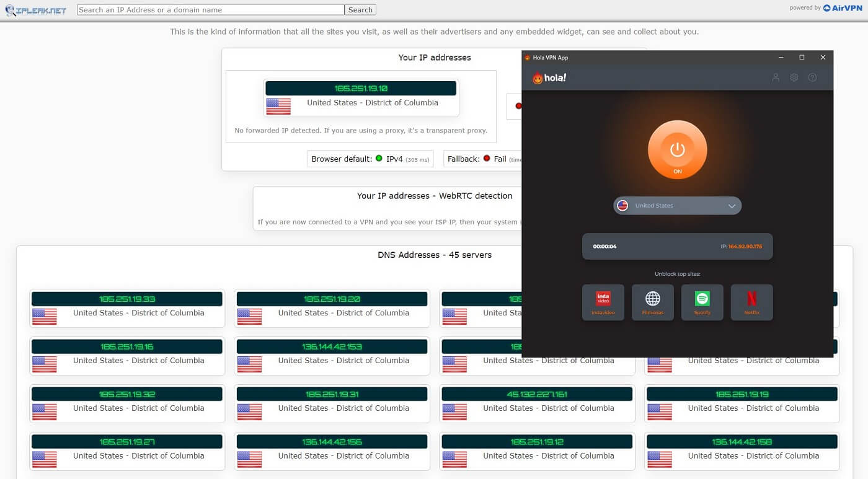This screenshot has height=479, width=868.
Task: Unblock Filmorias globe tile
Action: pos(652,302)
